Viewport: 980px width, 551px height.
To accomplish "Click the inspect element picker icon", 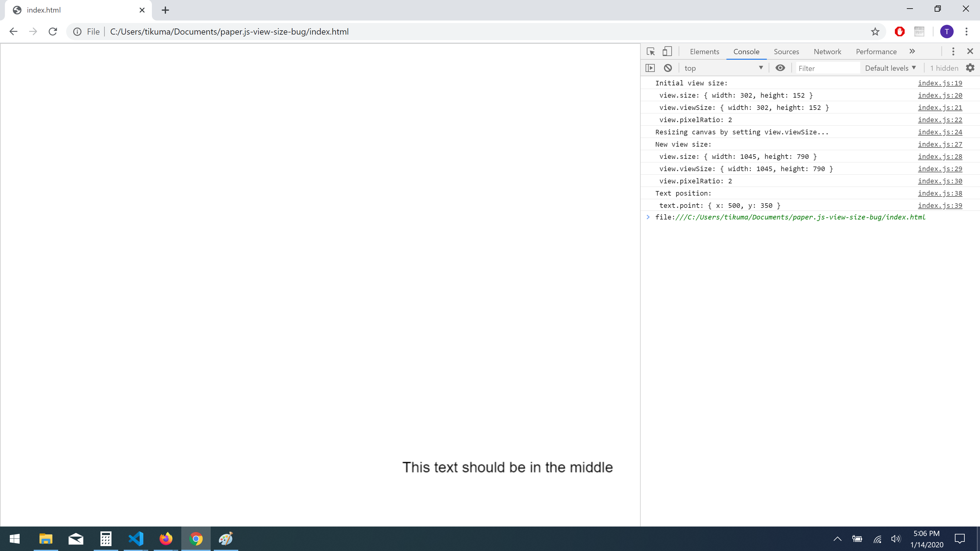I will (x=650, y=51).
